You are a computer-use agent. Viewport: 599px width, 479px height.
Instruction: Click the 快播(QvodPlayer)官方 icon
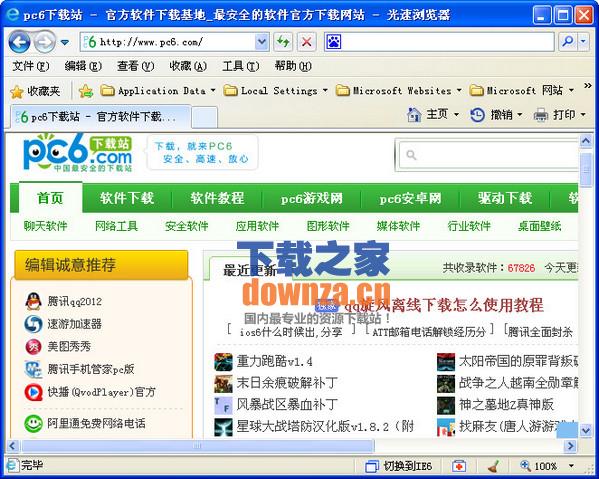(34, 392)
